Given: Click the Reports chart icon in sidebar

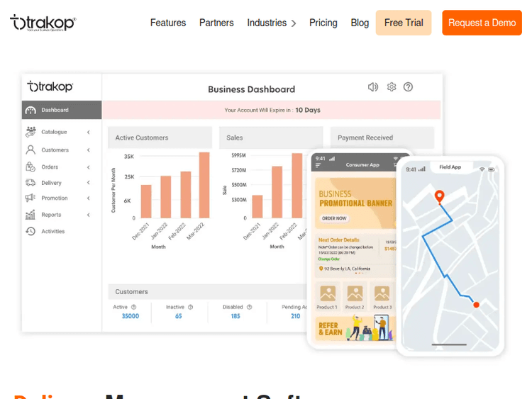Looking at the screenshot, I should 31,215.
